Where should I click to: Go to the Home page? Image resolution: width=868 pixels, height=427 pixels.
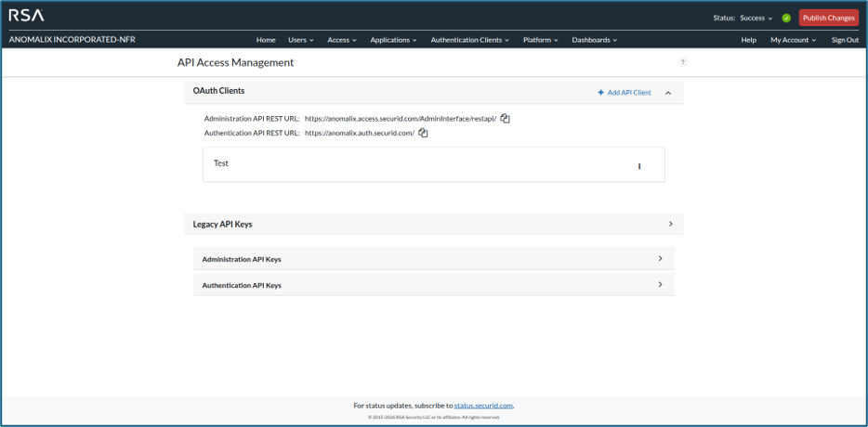pyautogui.click(x=266, y=40)
